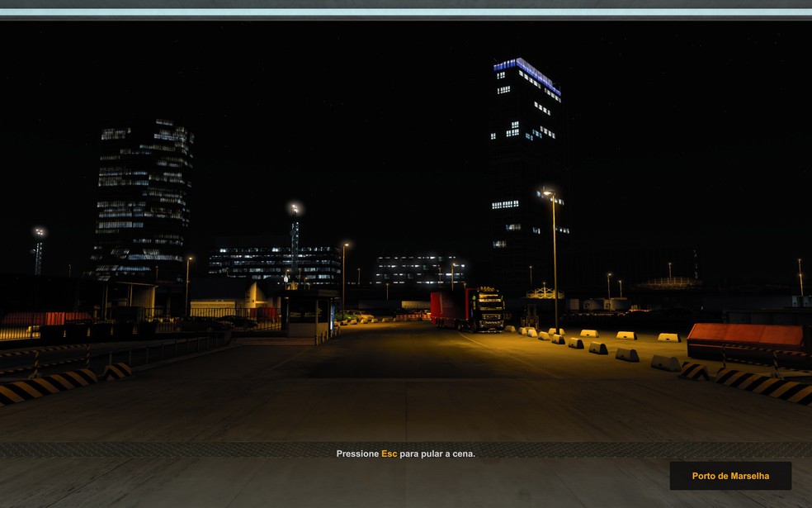Viewport: 812px width, 508px height.
Task: Click the parked truck with red trailer
Action: pyautogui.click(x=468, y=308)
